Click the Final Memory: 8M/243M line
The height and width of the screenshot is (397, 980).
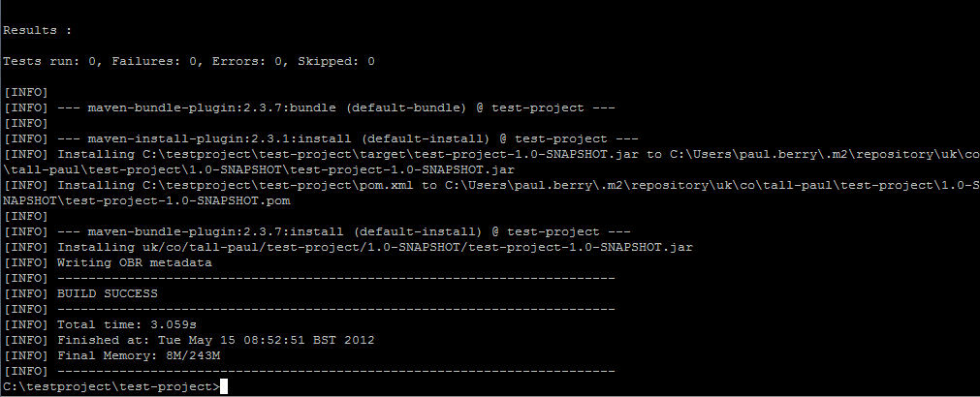point(111,355)
